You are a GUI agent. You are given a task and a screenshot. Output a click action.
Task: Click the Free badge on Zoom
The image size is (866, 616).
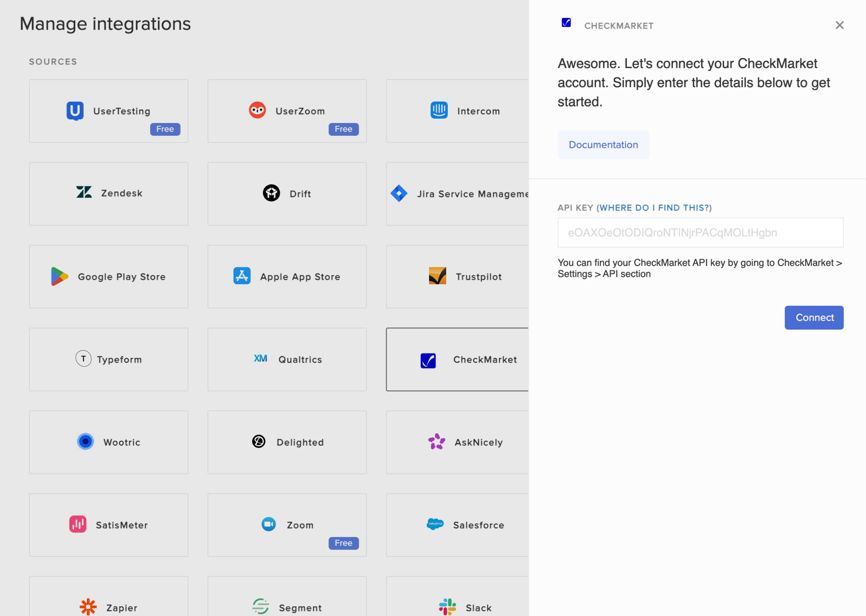(x=343, y=543)
